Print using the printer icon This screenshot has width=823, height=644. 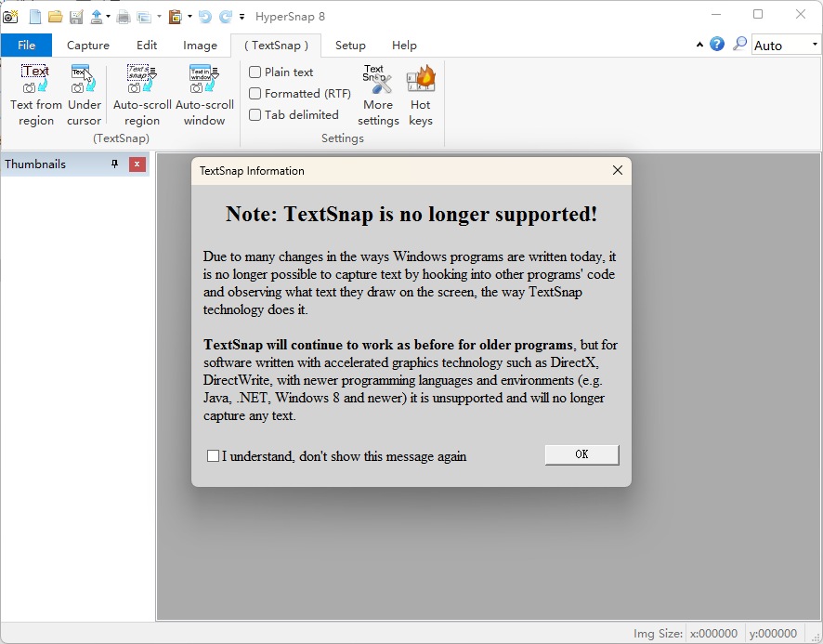coord(124,17)
